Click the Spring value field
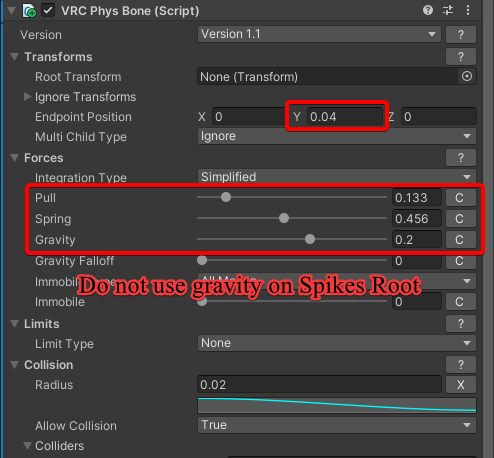Screen dimensions: 494x458 tap(417, 219)
